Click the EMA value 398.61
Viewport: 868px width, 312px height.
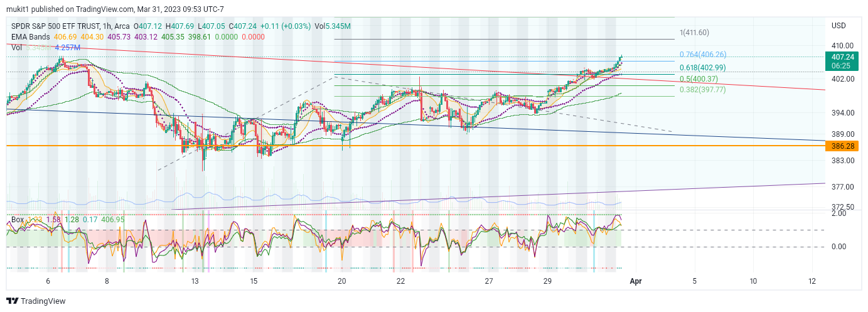[x=200, y=37]
